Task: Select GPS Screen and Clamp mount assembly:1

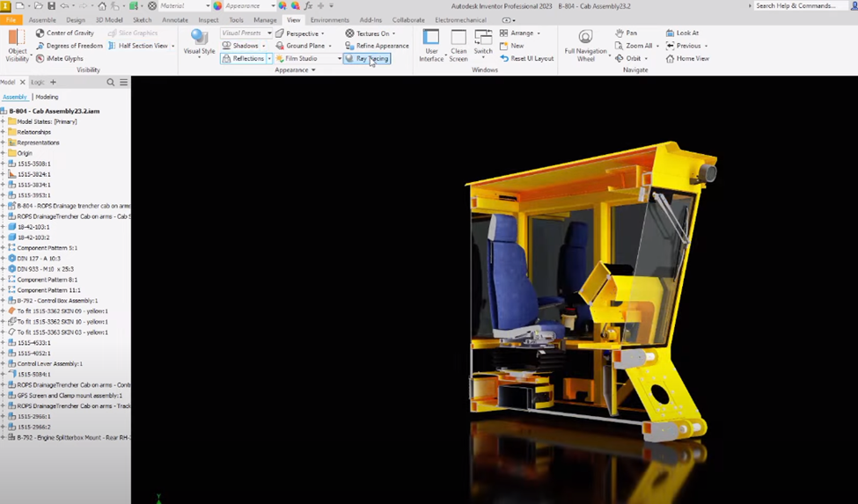Action: tap(70, 395)
